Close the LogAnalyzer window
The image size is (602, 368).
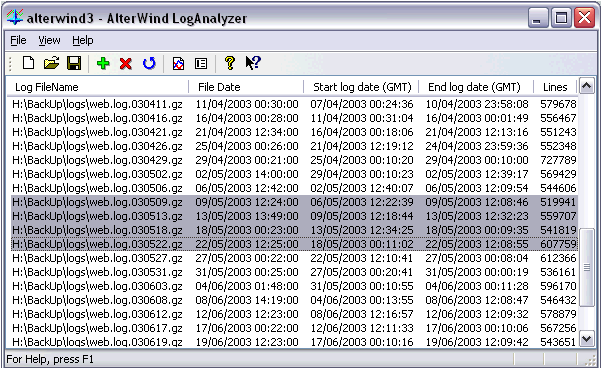[584, 18]
